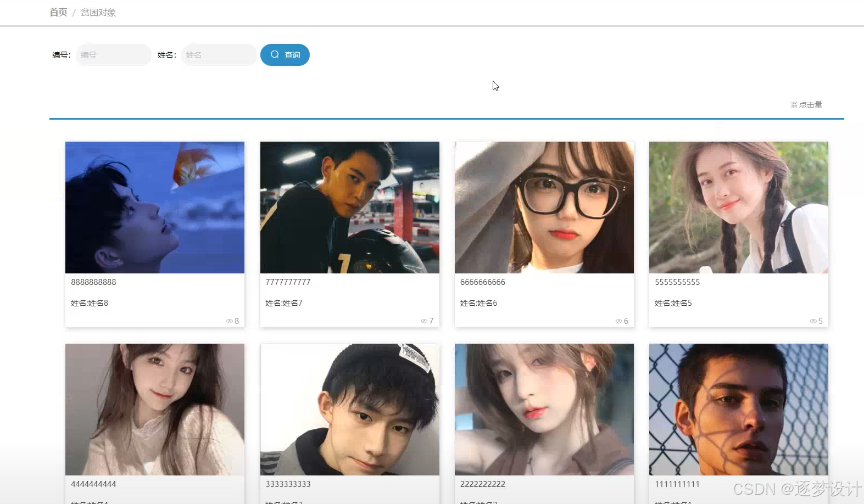This screenshot has width=864, height=504.
Task: Click the 贫困对象 breadcrumb item
Action: (98, 12)
